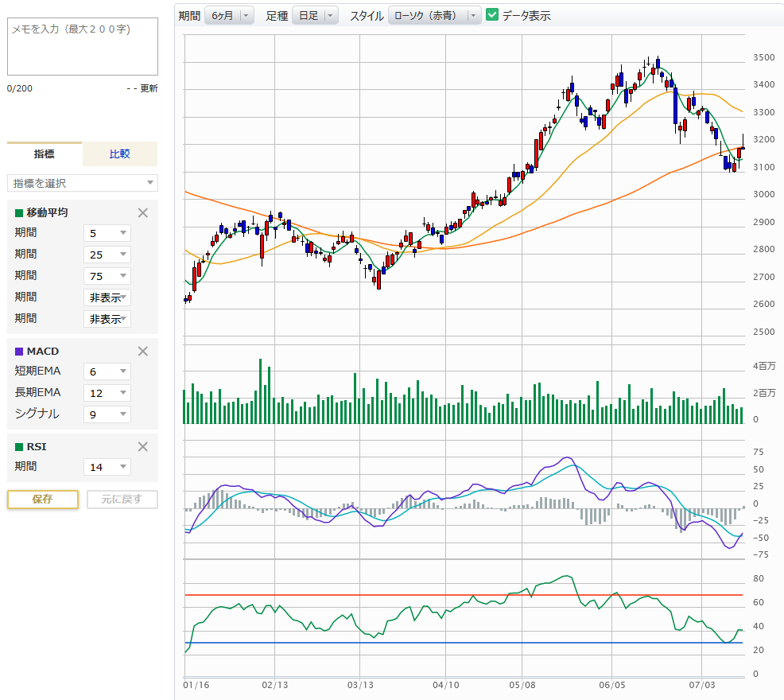The image size is (784, 700).
Task: Open the スタイル ローソク(赤青) dropdown
Action: tap(434, 15)
